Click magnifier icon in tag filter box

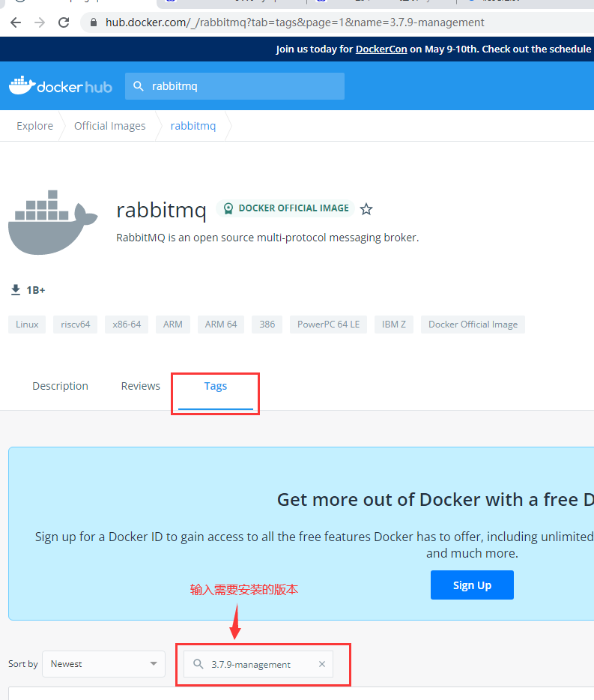[198, 664]
